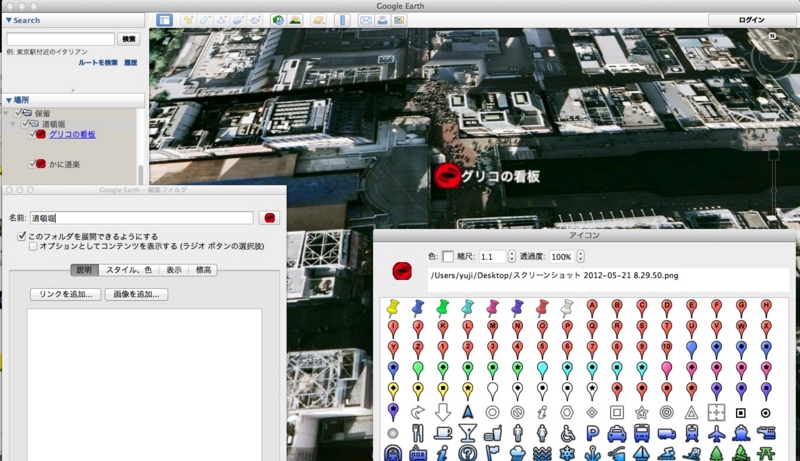
Task: Click the folder icon button beside name field
Action: pos(269,218)
